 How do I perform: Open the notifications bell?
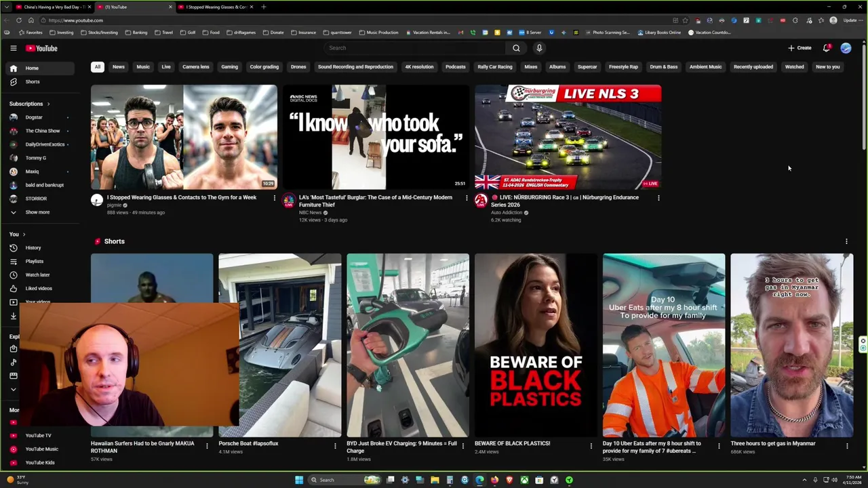click(827, 48)
